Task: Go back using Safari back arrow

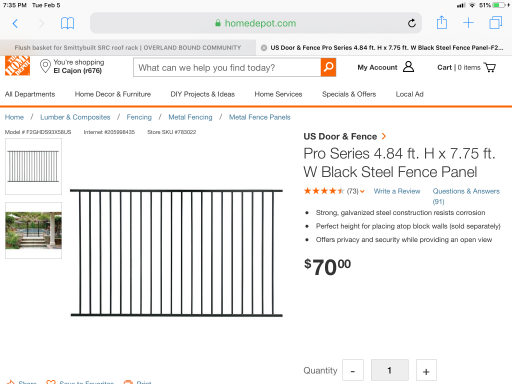Action: [15, 23]
